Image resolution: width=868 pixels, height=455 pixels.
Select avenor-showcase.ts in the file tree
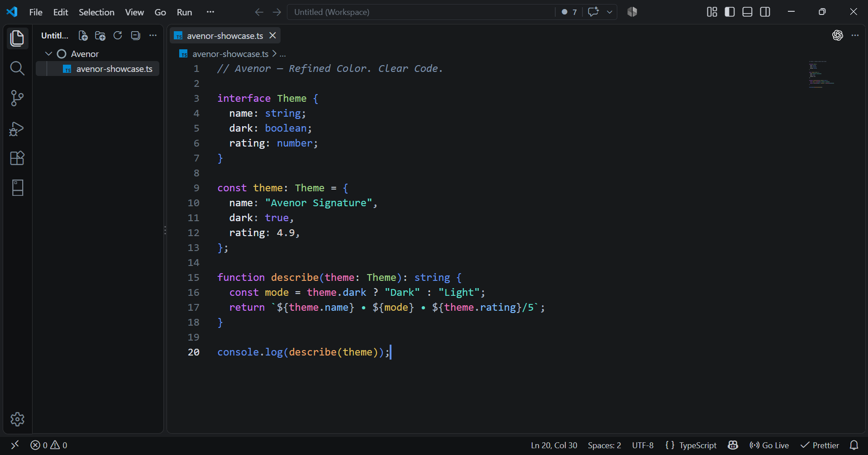[x=98, y=69]
